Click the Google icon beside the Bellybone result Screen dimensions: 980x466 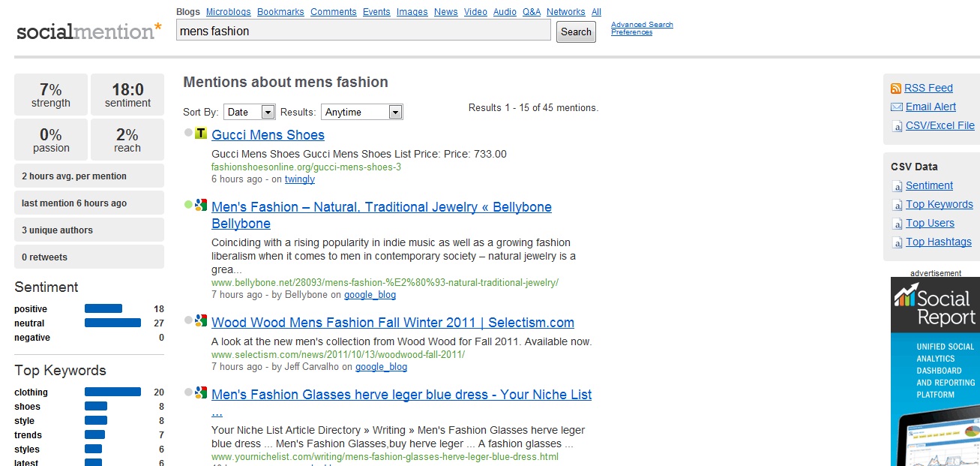coord(201,204)
